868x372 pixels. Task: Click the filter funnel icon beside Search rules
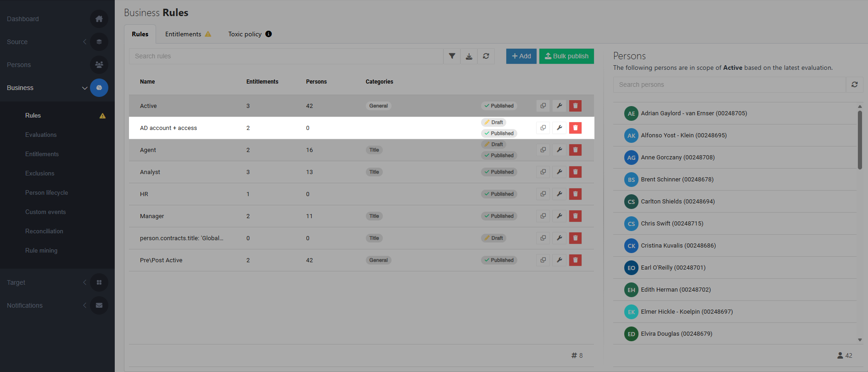point(452,56)
